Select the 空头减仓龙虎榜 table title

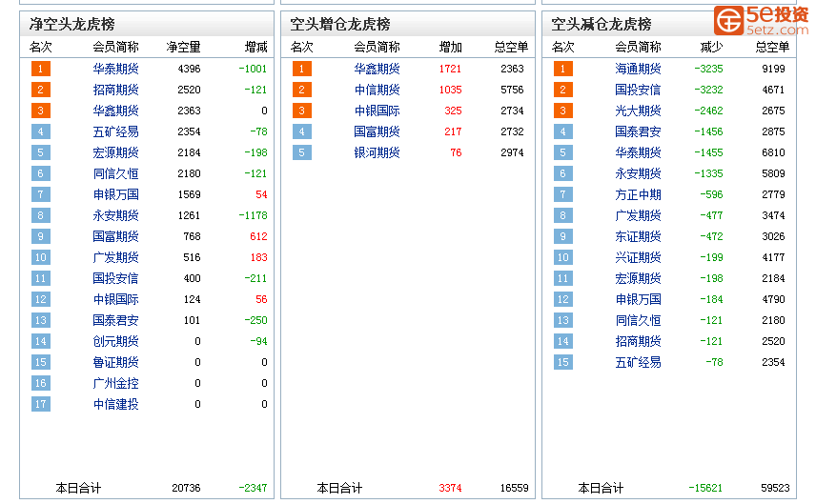tap(602, 24)
